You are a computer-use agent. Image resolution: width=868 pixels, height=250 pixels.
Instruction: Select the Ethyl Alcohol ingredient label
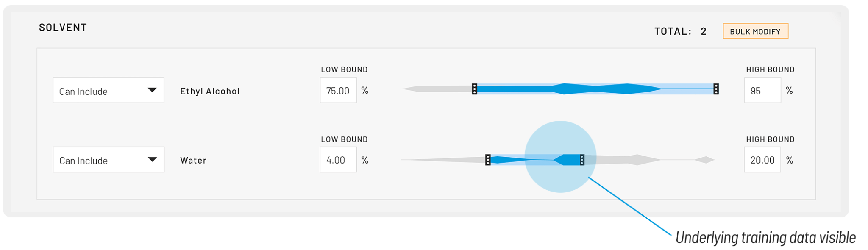(x=210, y=91)
